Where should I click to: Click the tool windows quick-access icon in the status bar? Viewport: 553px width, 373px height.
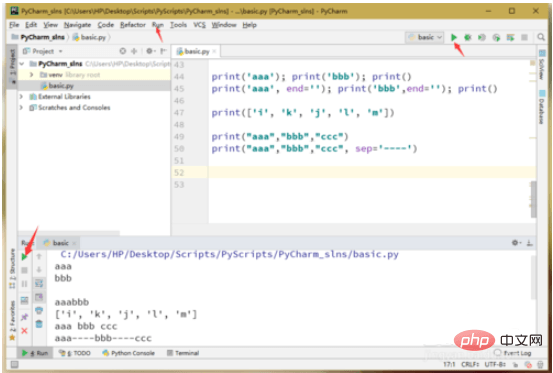pos(14,364)
